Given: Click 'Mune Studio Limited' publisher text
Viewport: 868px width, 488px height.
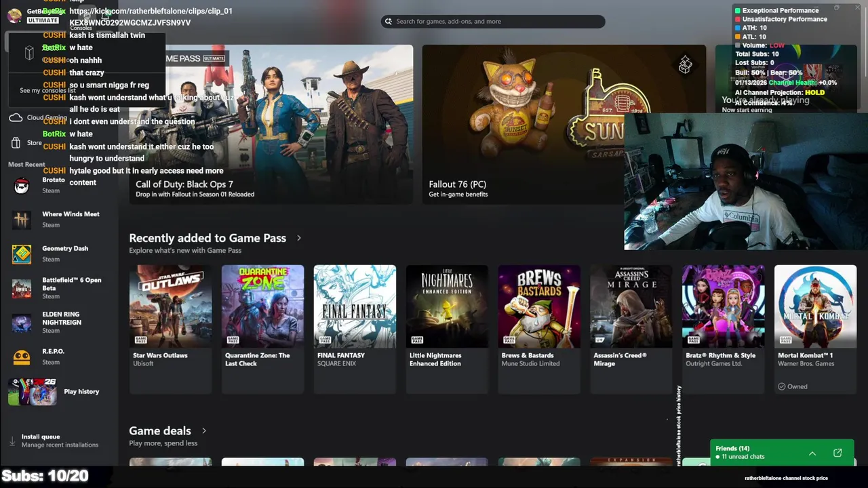Looking at the screenshot, I should point(530,363).
